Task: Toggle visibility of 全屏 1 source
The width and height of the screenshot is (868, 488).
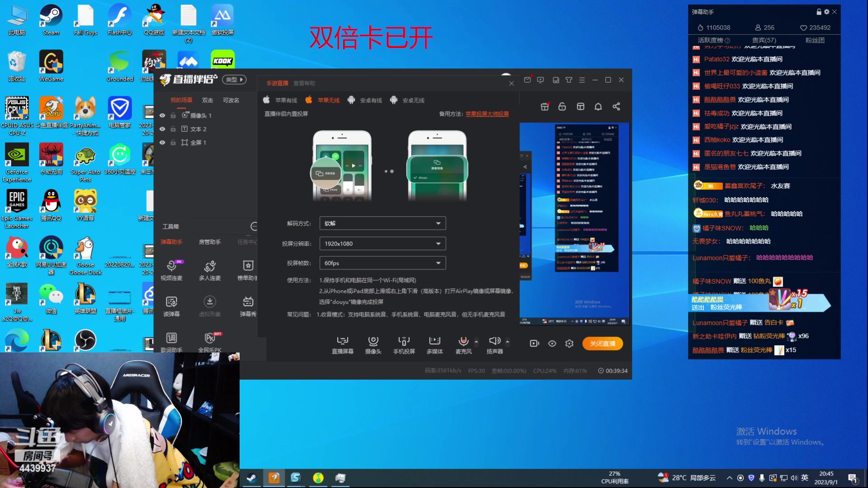Action: (x=162, y=142)
